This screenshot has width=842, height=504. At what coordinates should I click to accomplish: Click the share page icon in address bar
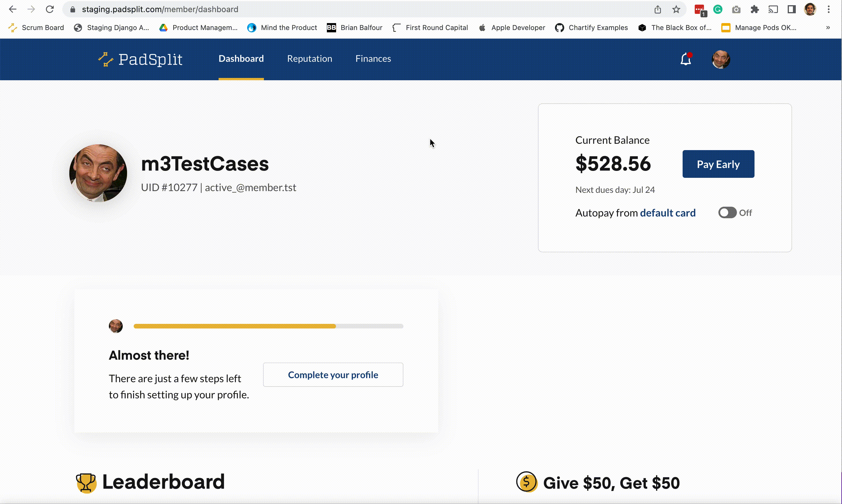pos(657,10)
